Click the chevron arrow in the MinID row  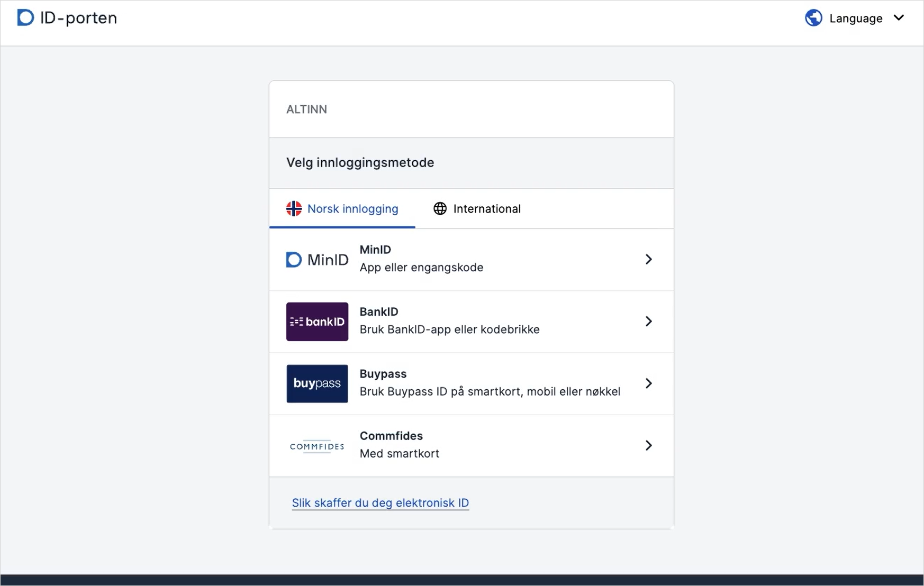coord(648,259)
